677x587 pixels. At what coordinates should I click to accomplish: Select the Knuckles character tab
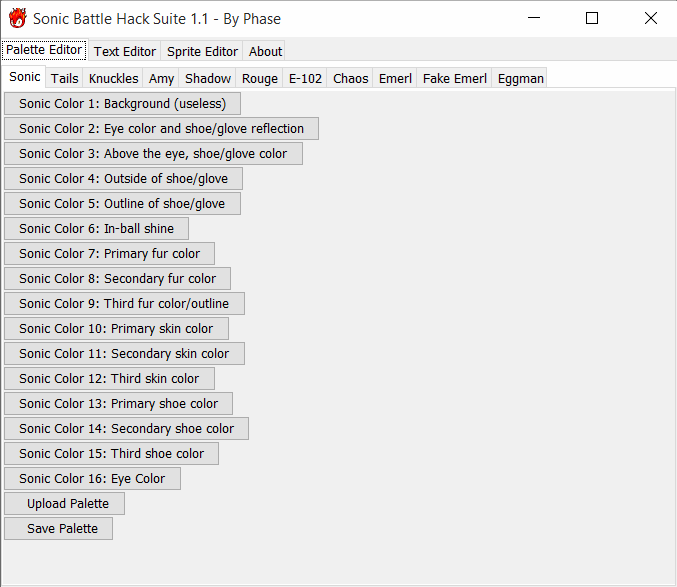113,78
